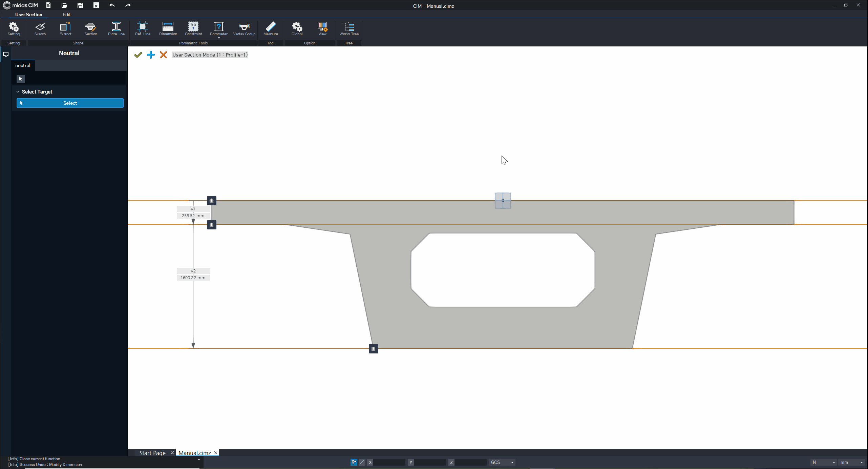Activate the Ref. Line tool
Viewport: 868px width, 469px height.
(x=143, y=29)
